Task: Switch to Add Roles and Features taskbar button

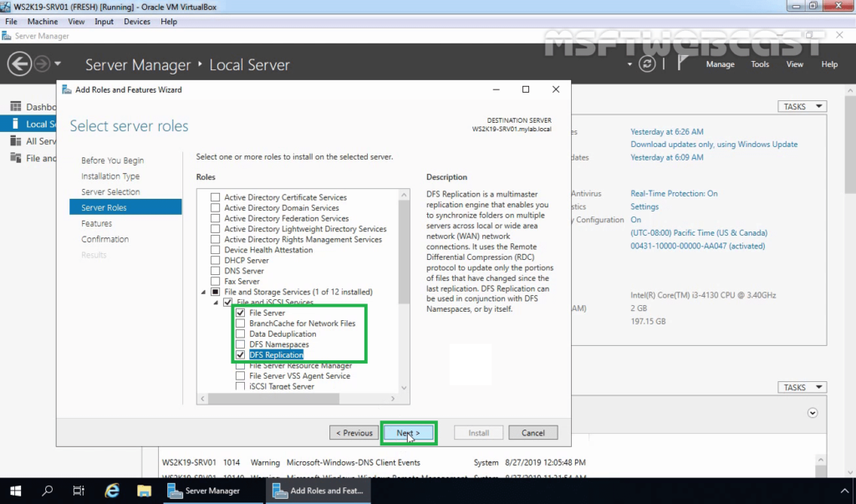Action: [318, 491]
